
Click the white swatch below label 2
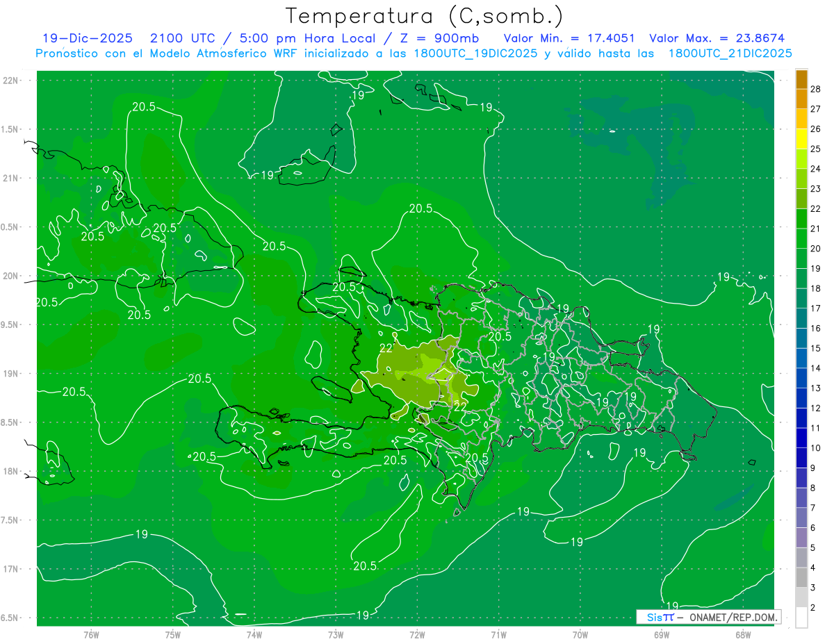tap(801, 618)
